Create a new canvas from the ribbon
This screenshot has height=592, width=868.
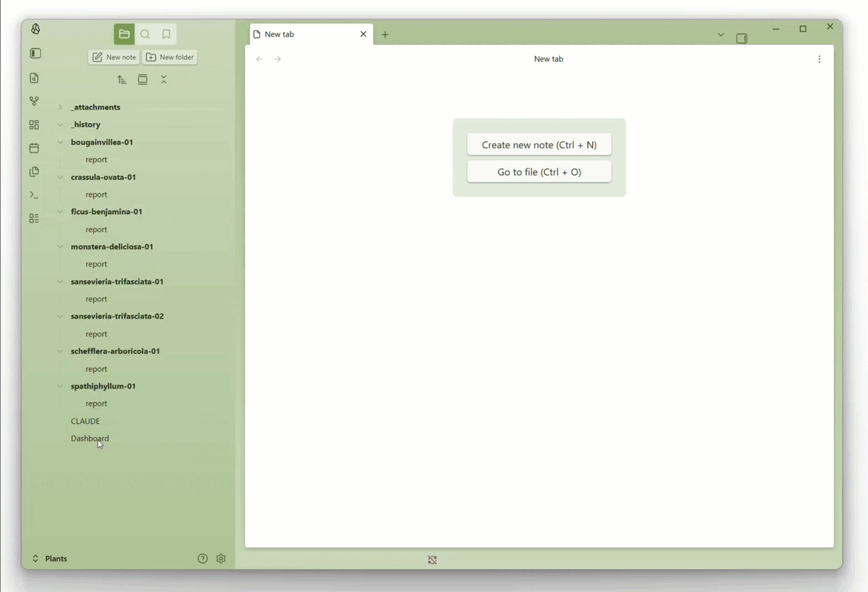tap(34, 125)
